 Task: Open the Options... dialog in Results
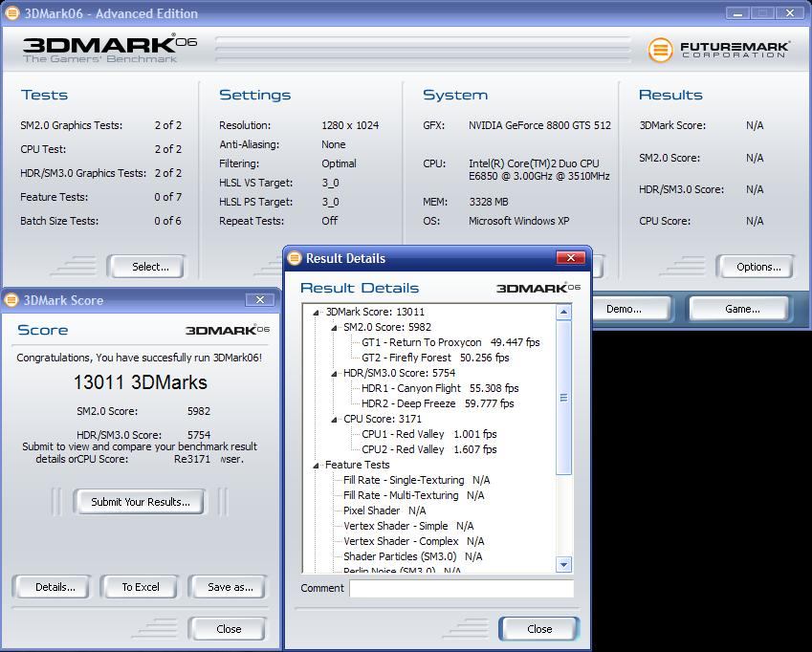click(755, 267)
